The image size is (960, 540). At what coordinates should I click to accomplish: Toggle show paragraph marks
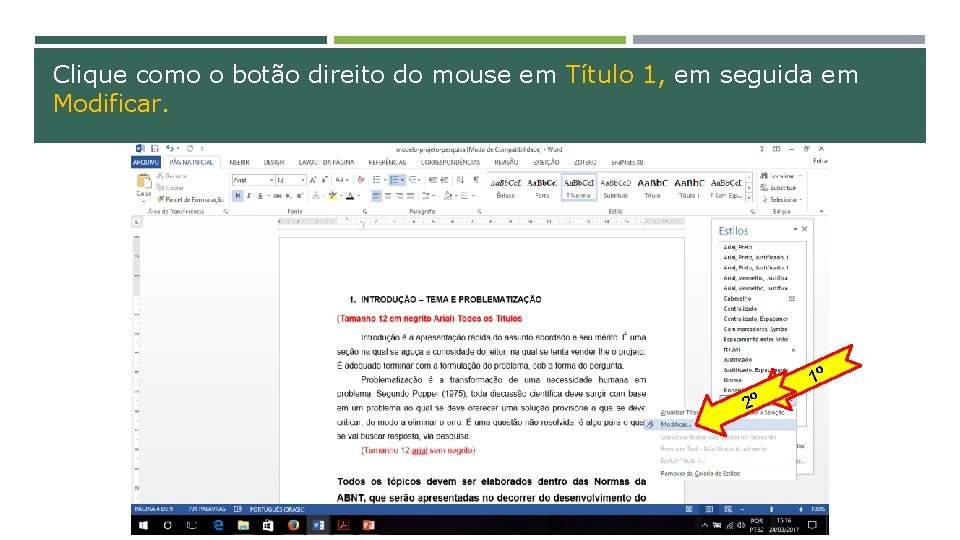[x=476, y=180]
